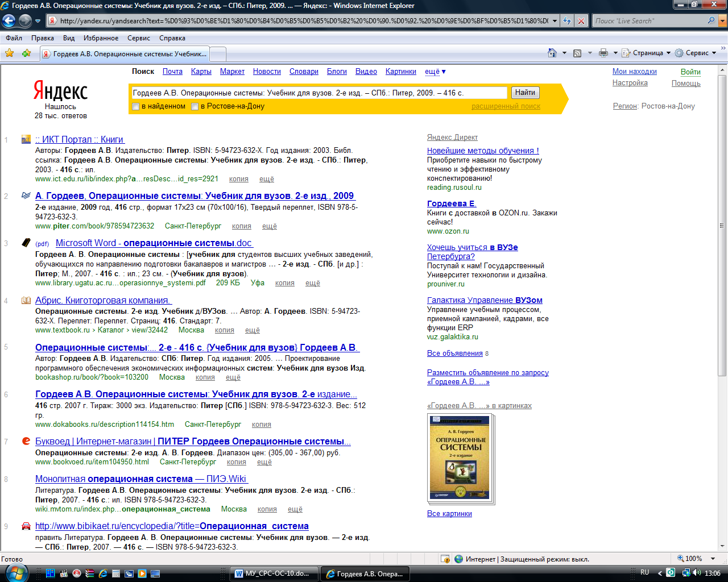Image resolution: width=728 pixels, height=582 pixels.
Task: Stop loading with the red X icon
Action: click(x=581, y=21)
